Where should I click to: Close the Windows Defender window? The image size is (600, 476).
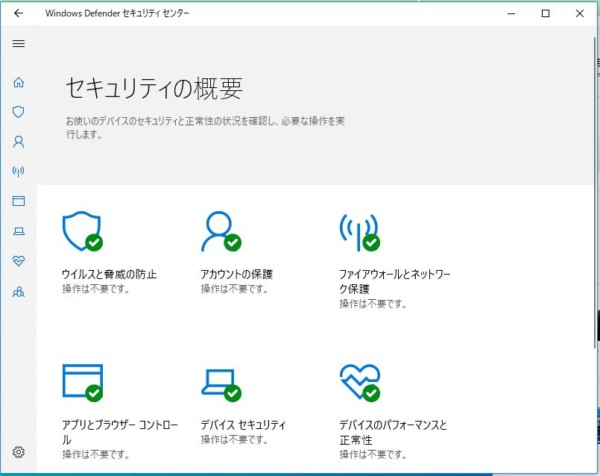pos(580,13)
